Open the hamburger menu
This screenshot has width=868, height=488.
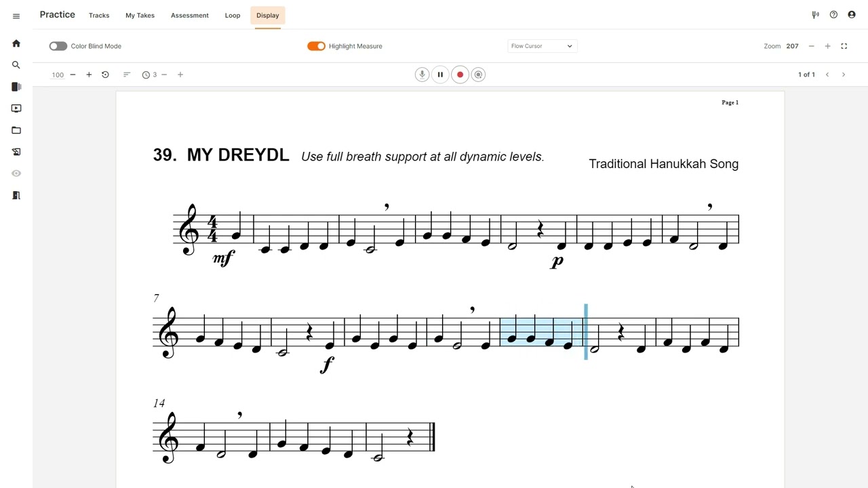(x=16, y=16)
